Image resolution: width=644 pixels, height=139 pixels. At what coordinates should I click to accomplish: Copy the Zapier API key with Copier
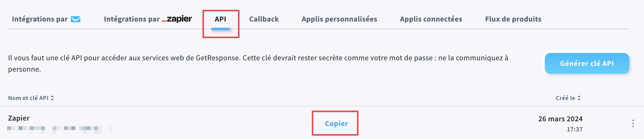tap(336, 124)
